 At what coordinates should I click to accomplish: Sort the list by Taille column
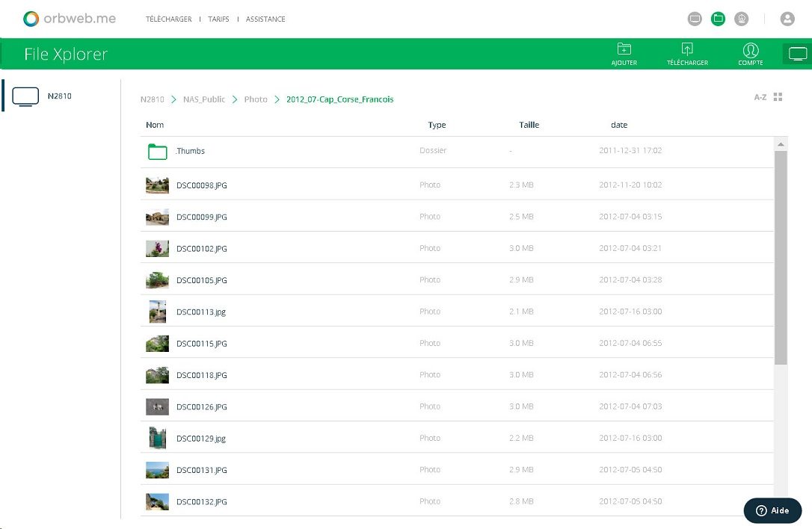(529, 125)
